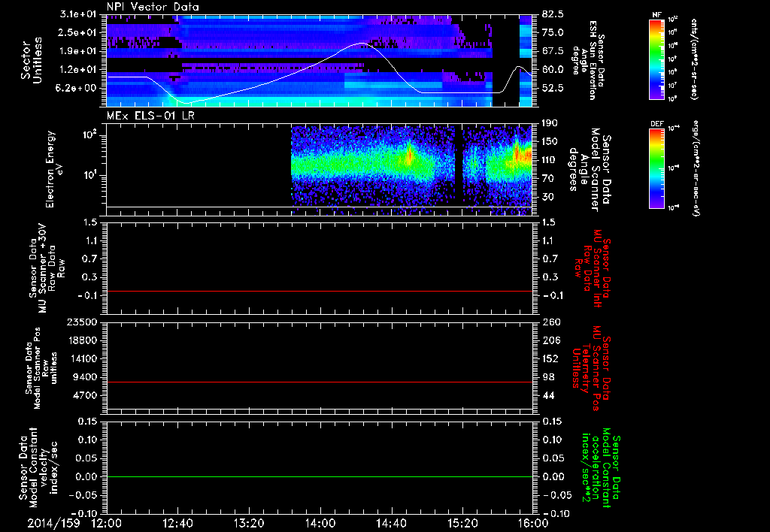The width and height of the screenshot is (770, 532).
Task: Click the 60.0 sun elevation tick label
Action: pyautogui.click(x=553, y=70)
